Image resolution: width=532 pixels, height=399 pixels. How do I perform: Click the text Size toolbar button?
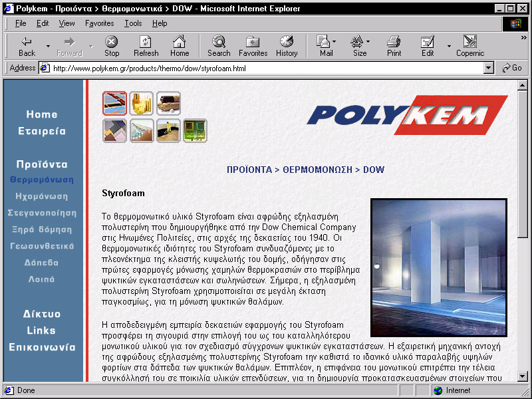coord(358,46)
